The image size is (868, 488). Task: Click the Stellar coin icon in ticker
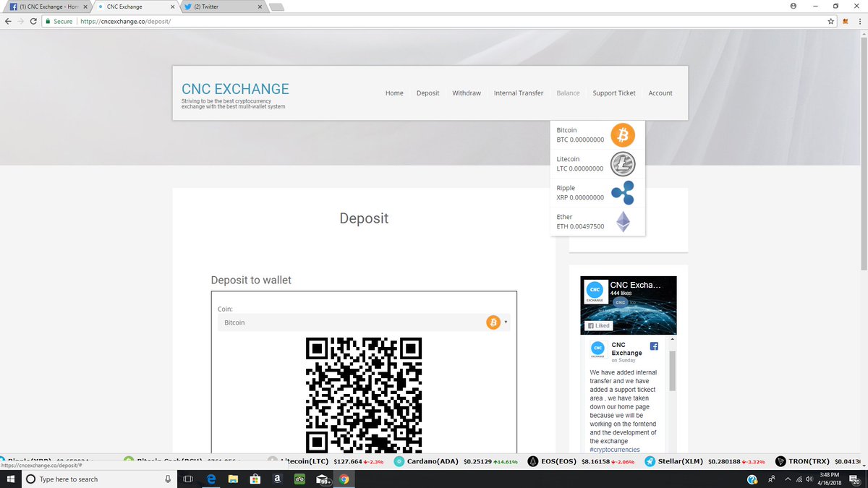(650, 461)
